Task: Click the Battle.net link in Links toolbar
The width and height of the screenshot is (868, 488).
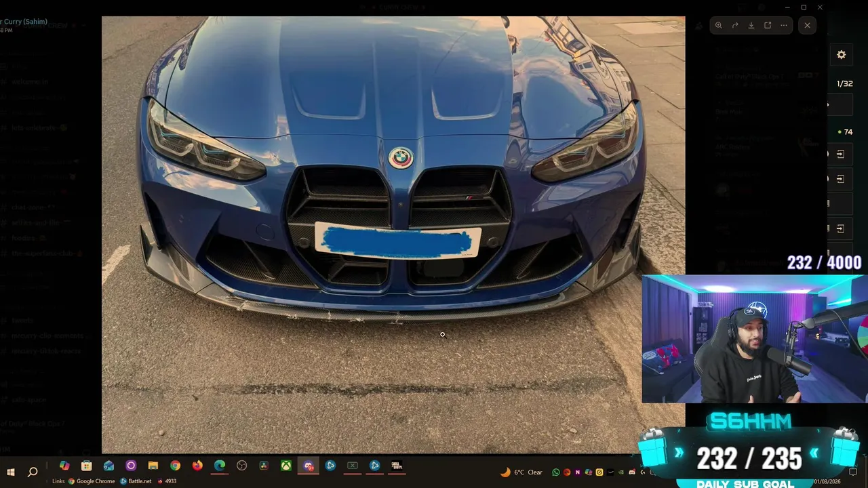Action: point(136,481)
